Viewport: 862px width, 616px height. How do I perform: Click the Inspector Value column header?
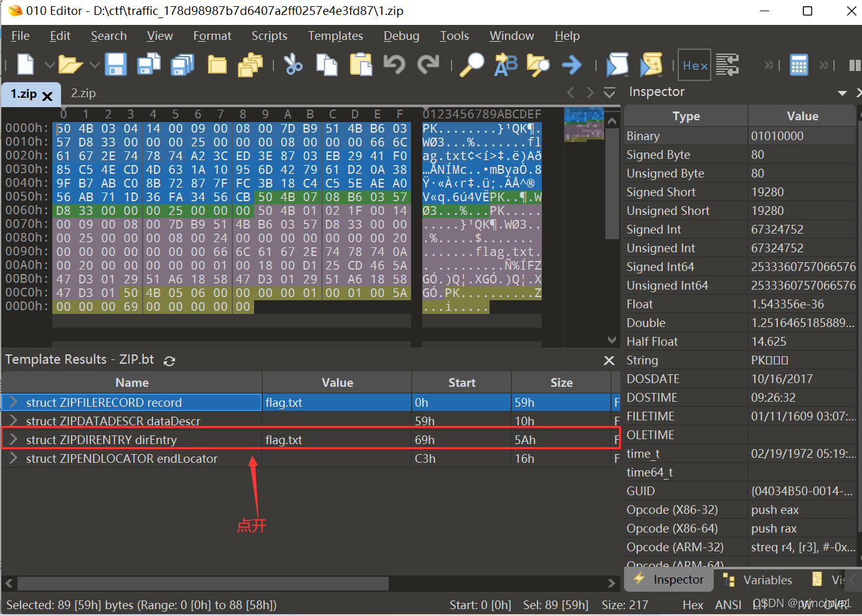802,116
